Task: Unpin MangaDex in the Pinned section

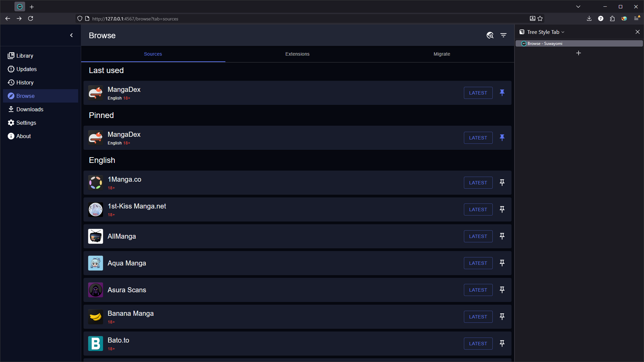Action: tap(502, 138)
